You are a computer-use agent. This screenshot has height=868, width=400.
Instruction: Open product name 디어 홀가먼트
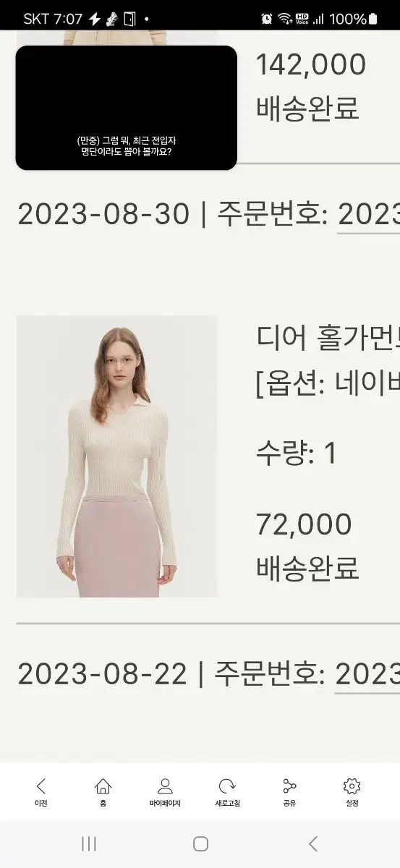coord(328,337)
